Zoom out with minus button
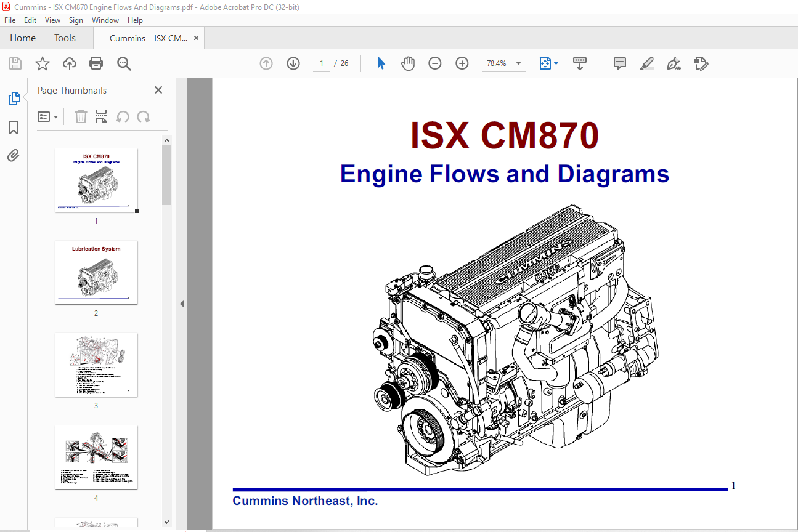The image size is (798, 532). point(435,63)
